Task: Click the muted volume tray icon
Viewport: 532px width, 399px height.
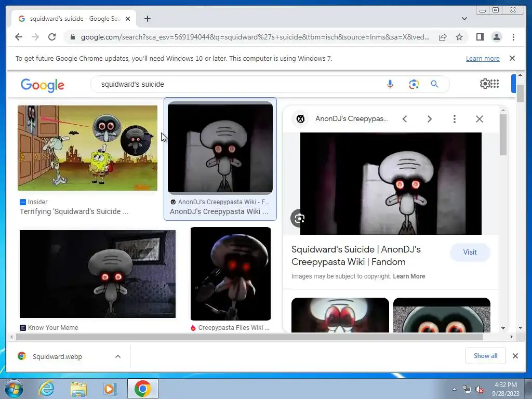Action: pyautogui.click(x=480, y=390)
